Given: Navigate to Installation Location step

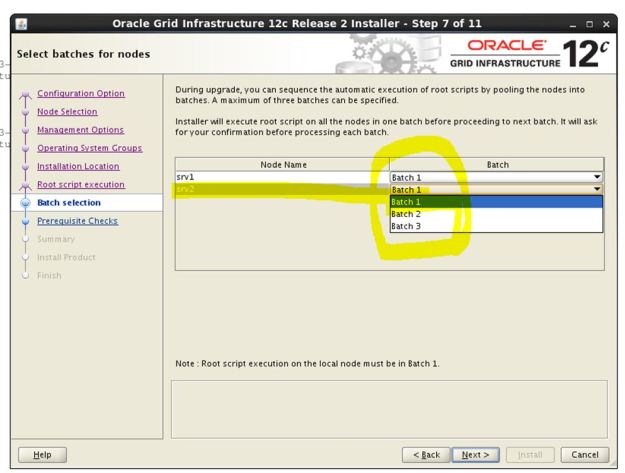Looking at the screenshot, I should 85,166.
